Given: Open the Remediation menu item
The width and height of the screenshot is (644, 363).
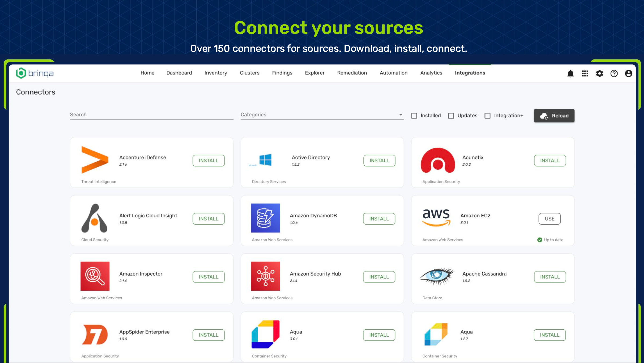Looking at the screenshot, I should [352, 73].
